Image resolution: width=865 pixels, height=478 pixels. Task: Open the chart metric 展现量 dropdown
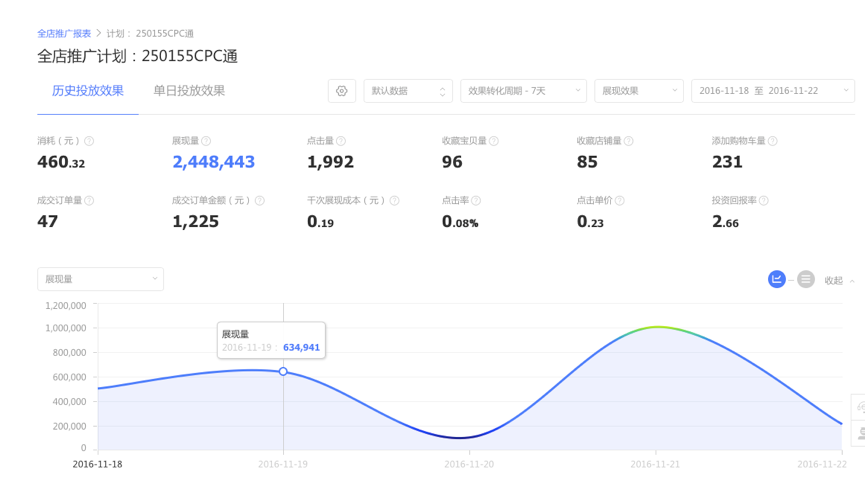click(x=100, y=279)
